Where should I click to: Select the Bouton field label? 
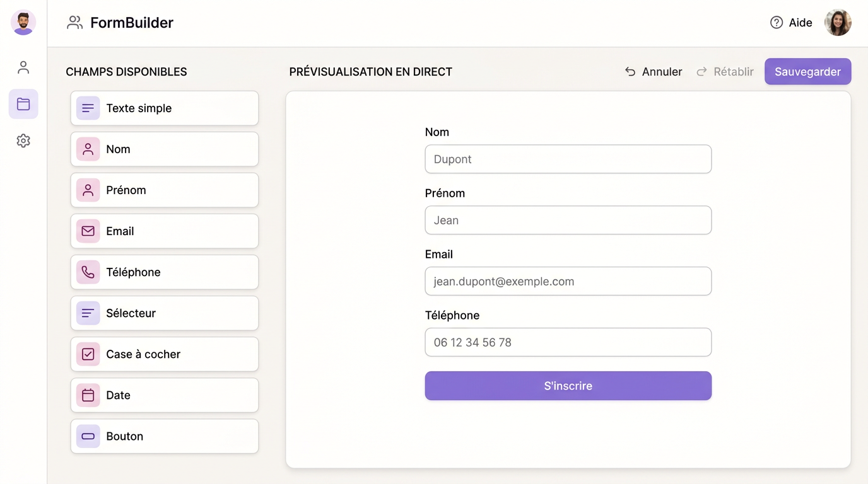coord(124,436)
